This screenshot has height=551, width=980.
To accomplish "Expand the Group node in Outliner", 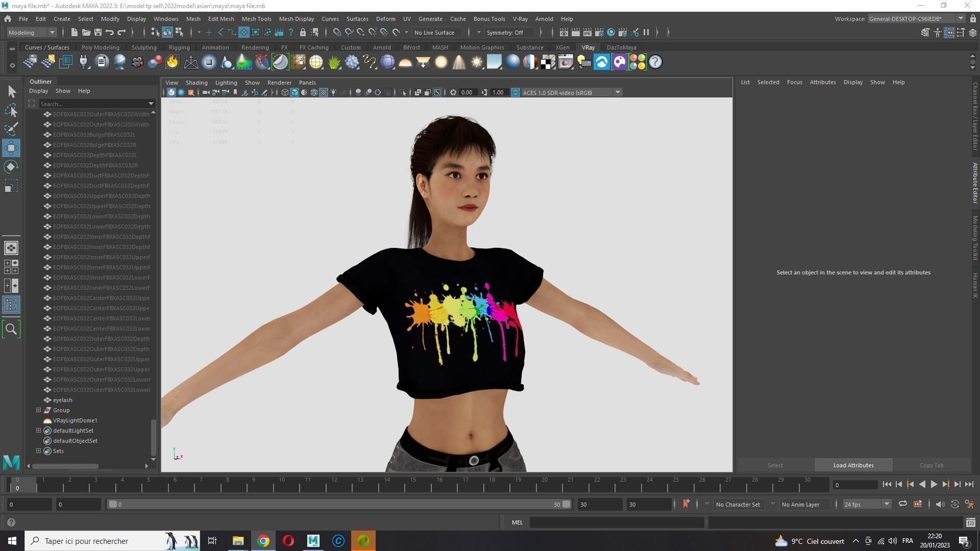I will 39,410.
